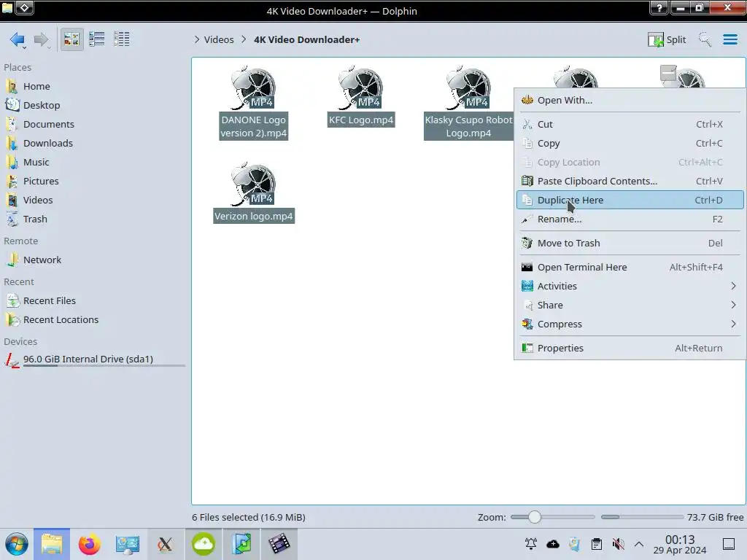Open Videos in Places sidebar
The width and height of the screenshot is (747, 560).
pyautogui.click(x=38, y=201)
